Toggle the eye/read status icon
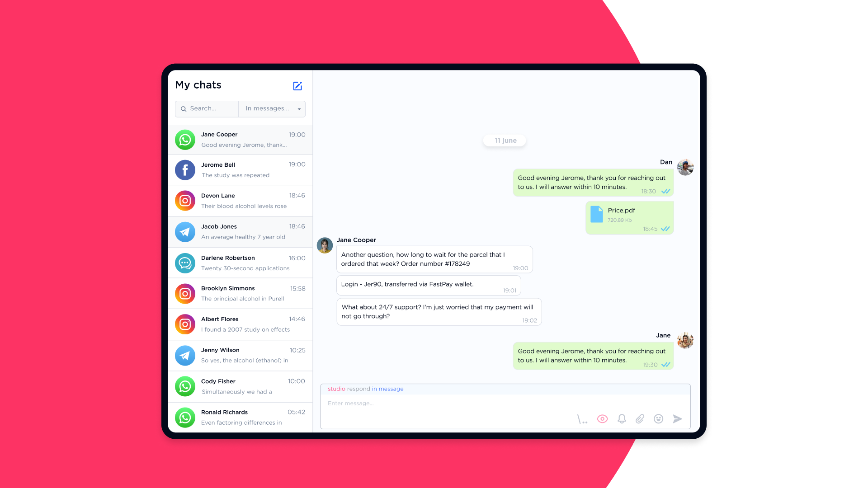This screenshot has width=868, height=488. click(603, 418)
